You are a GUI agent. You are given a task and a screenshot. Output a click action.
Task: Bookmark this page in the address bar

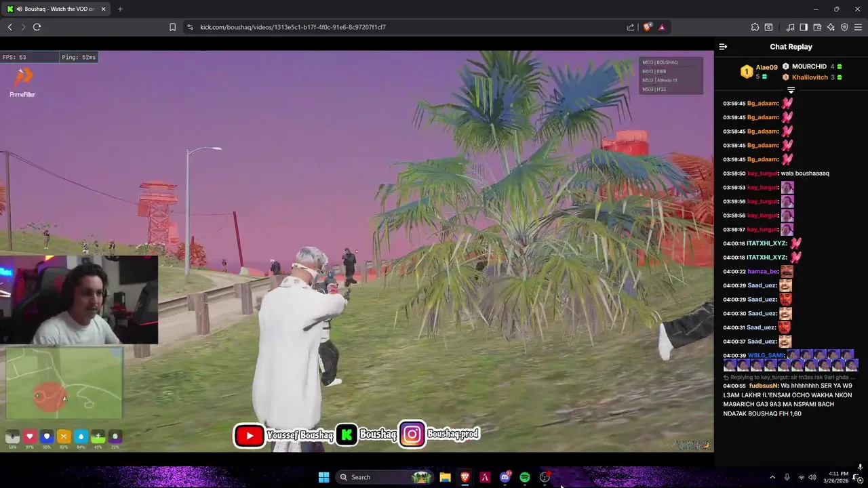[x=172, y=27]
